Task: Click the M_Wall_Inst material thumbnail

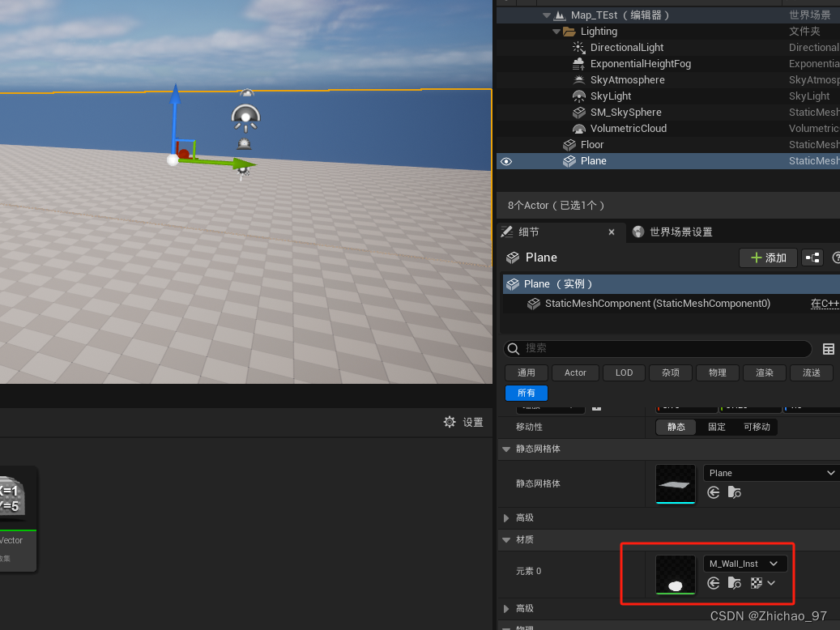Action: point(676,574)
